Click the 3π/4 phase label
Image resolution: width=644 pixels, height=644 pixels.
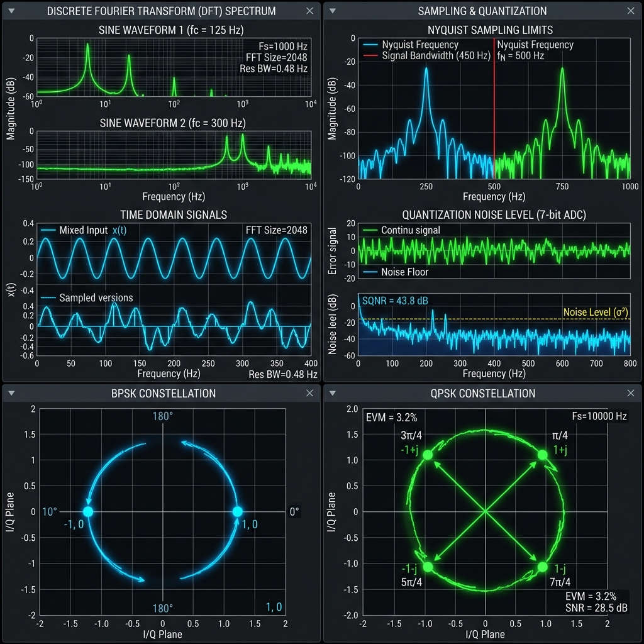[411, 435]
